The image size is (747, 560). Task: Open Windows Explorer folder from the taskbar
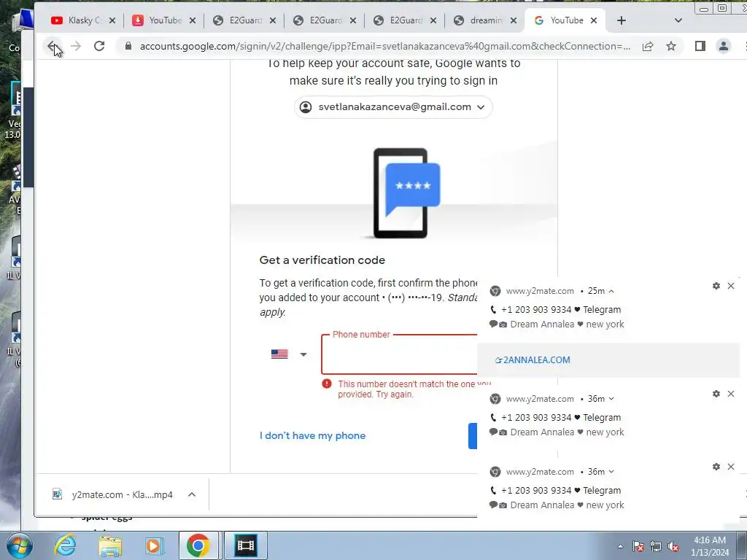[111, 545]
